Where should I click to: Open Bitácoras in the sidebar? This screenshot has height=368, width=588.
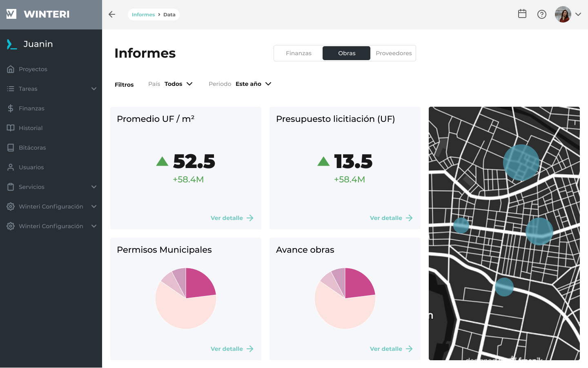pos(32,148)
